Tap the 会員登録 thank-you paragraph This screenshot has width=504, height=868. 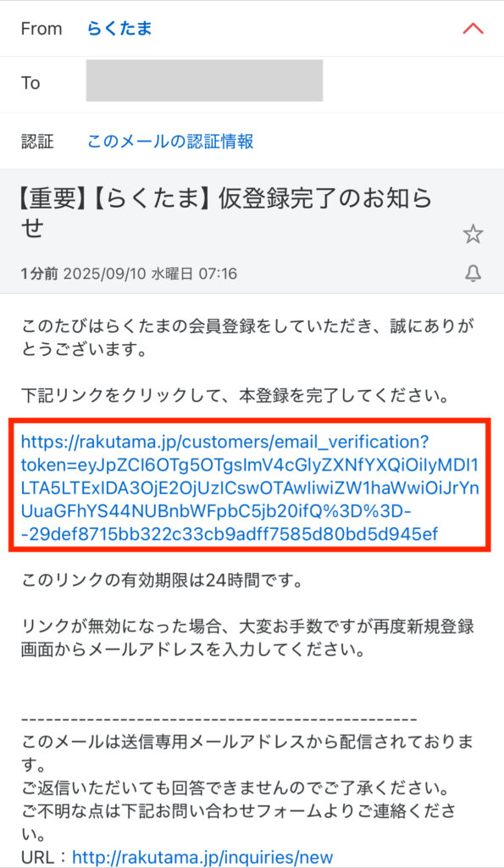(247, 337)
